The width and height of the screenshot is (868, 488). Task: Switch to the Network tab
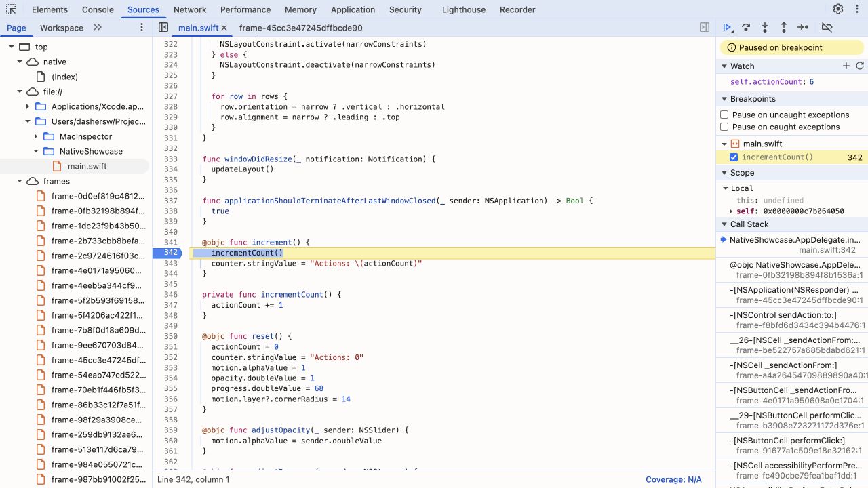[x=190, y=9]
